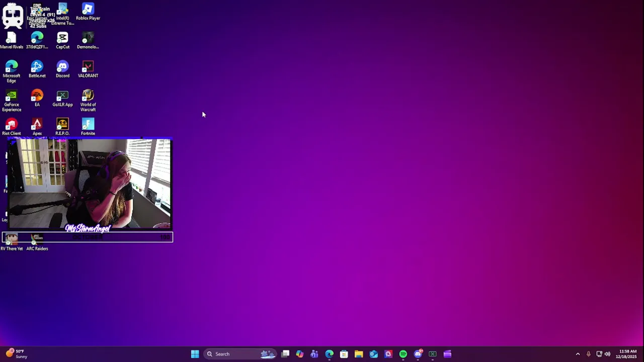Open Microsoft Edge from the taskbar
The height and width of the screenshot is (362, 644).
[329, 354]
